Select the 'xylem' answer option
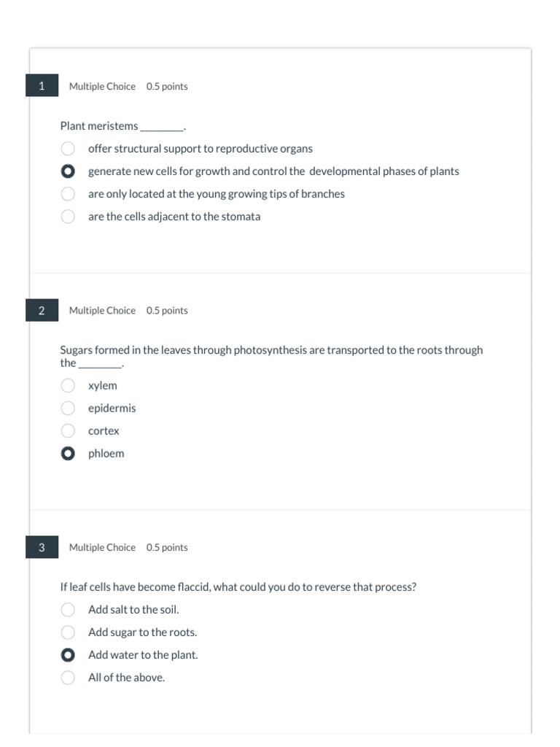 tap(68, 385)
